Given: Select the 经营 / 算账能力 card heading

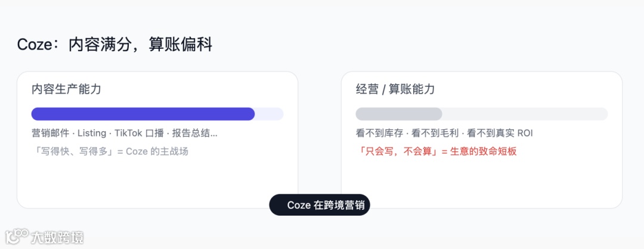Looking at the screenshot, I should click(395, 89).
